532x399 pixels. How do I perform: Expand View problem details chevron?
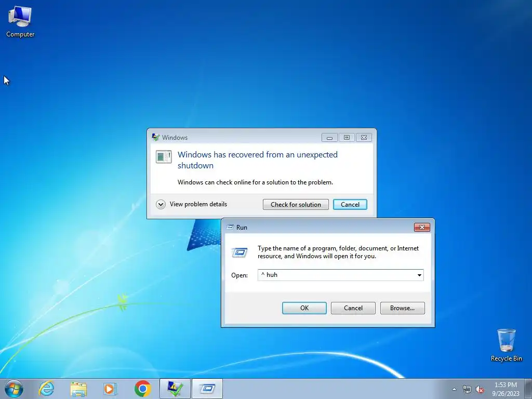pos(161,204)
